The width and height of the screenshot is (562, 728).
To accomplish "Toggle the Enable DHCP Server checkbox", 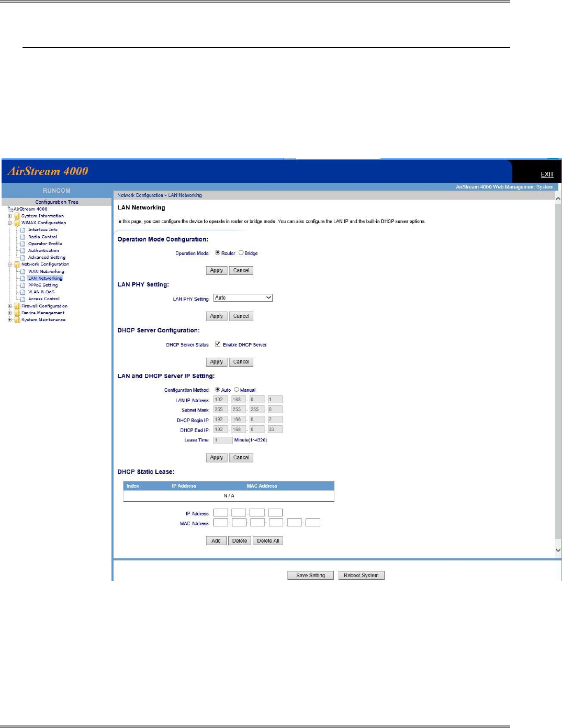I will pos(218,344).
